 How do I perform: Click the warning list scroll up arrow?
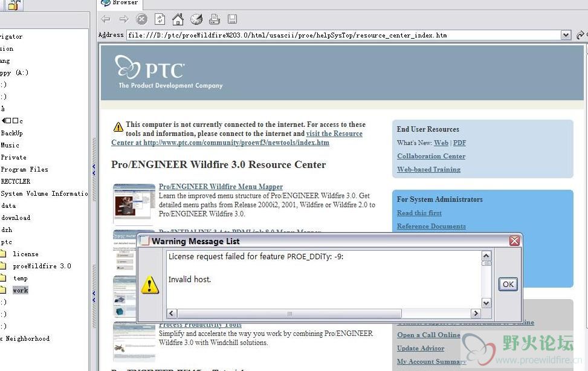point(486,256)
